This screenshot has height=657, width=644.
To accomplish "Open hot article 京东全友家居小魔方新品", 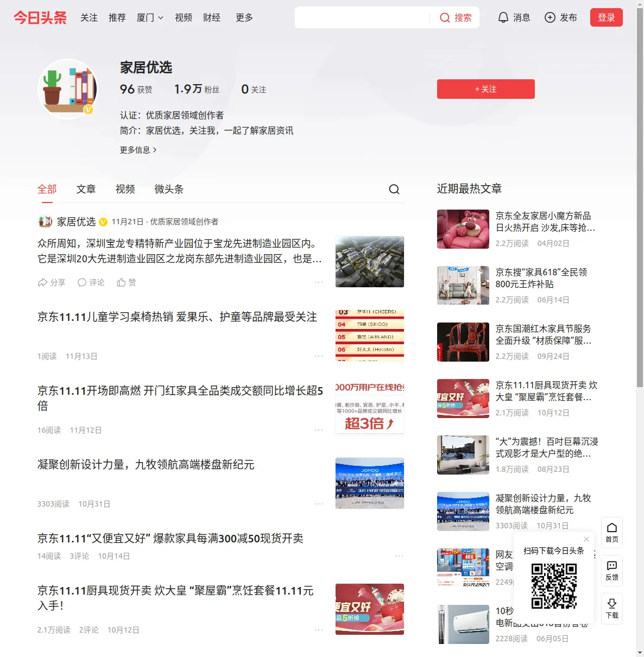I will point(545,222).
